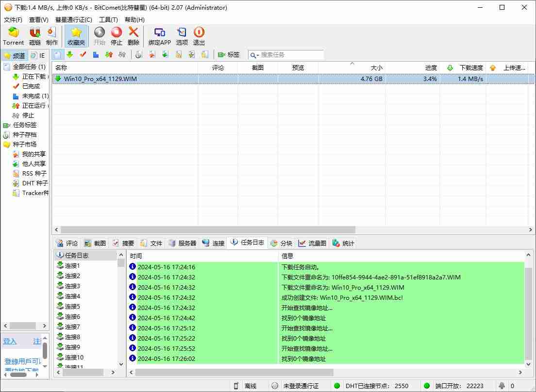Toggle the 收藏夹 favorites panel button
536x392 pixels.
pyautogui.click(x=76, y=36)
